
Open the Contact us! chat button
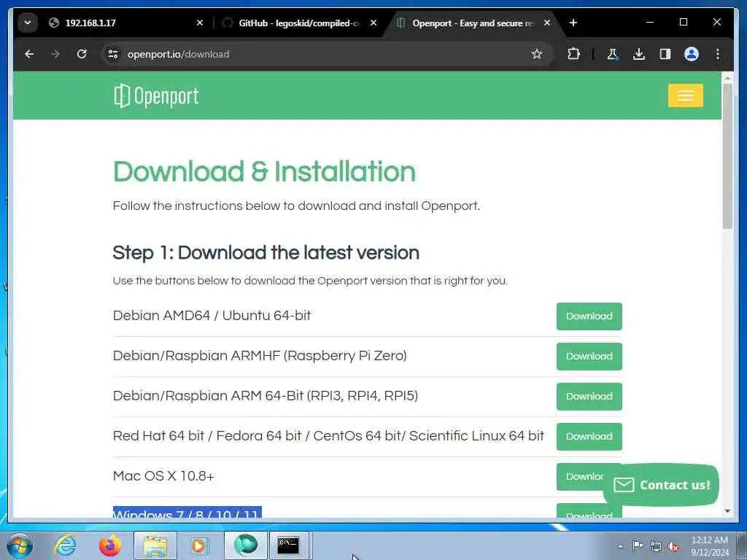661,485
